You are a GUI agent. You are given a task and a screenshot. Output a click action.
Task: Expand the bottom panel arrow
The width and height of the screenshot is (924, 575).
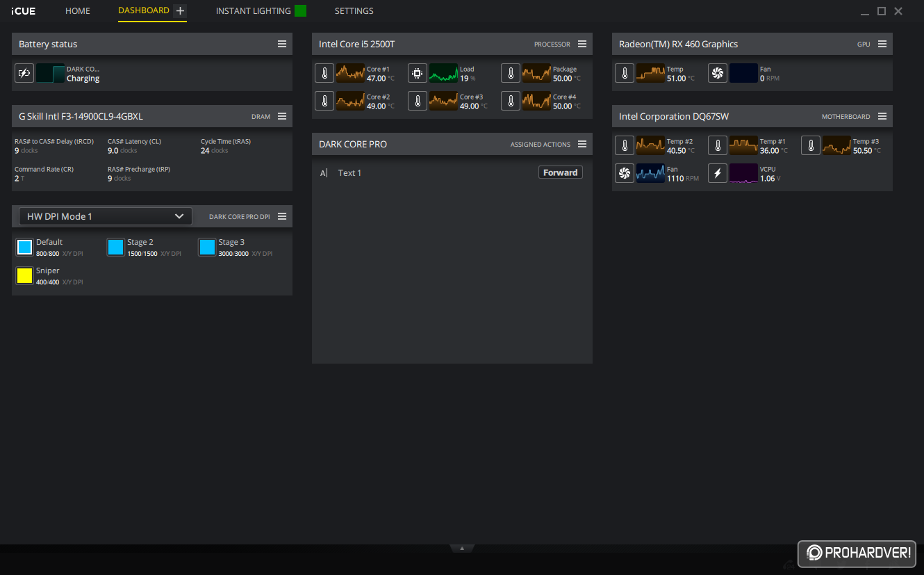(462, 549)
